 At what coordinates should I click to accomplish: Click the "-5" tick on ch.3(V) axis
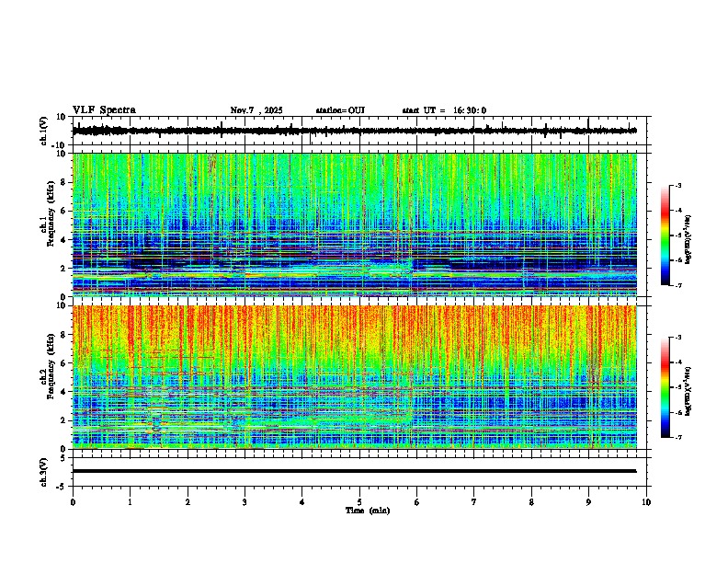(x=62, y=487)
